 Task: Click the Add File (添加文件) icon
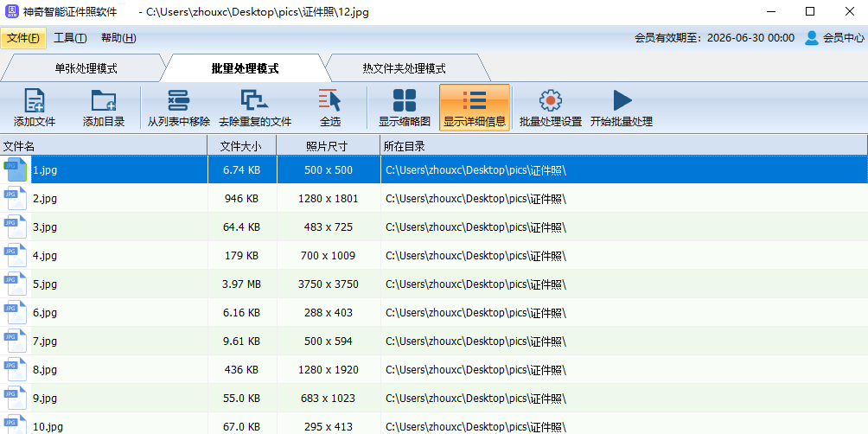35,101
